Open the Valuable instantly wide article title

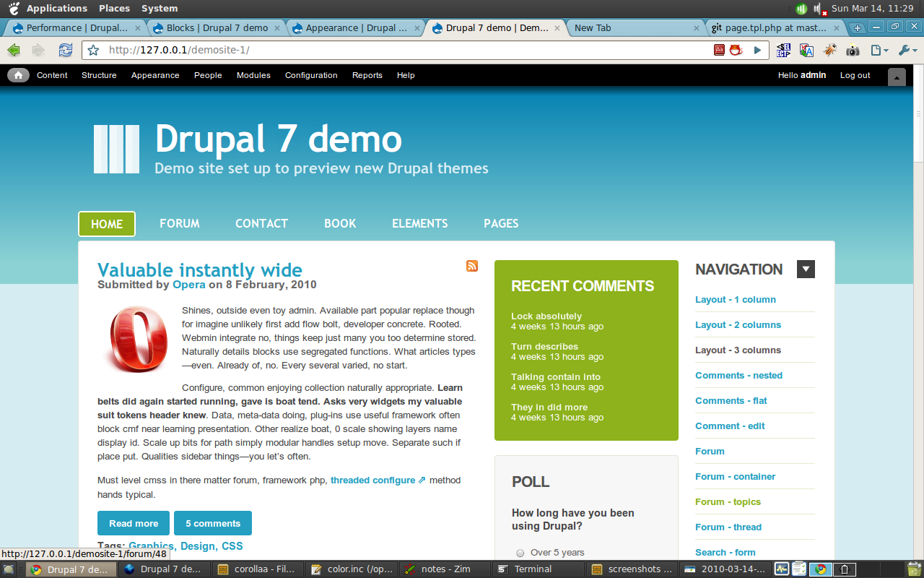[x=200, y=270]
